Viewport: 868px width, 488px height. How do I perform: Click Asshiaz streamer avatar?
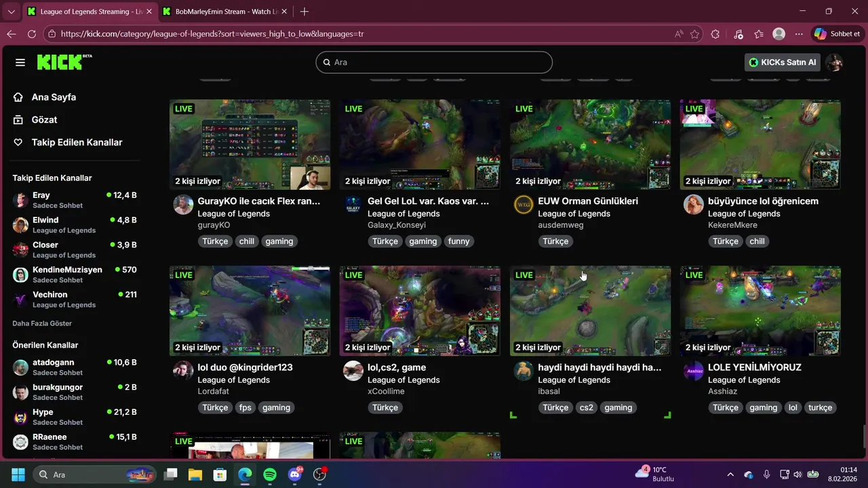[694, 371]
